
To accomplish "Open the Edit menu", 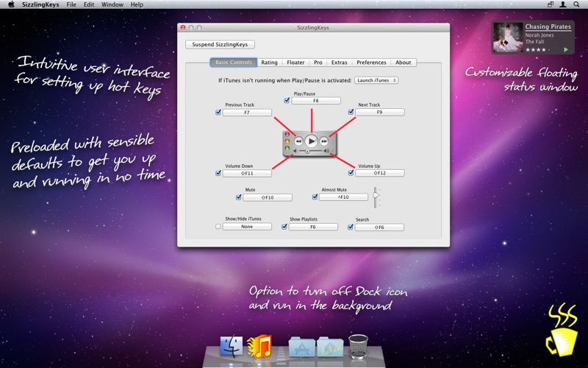I will (89, 4).
